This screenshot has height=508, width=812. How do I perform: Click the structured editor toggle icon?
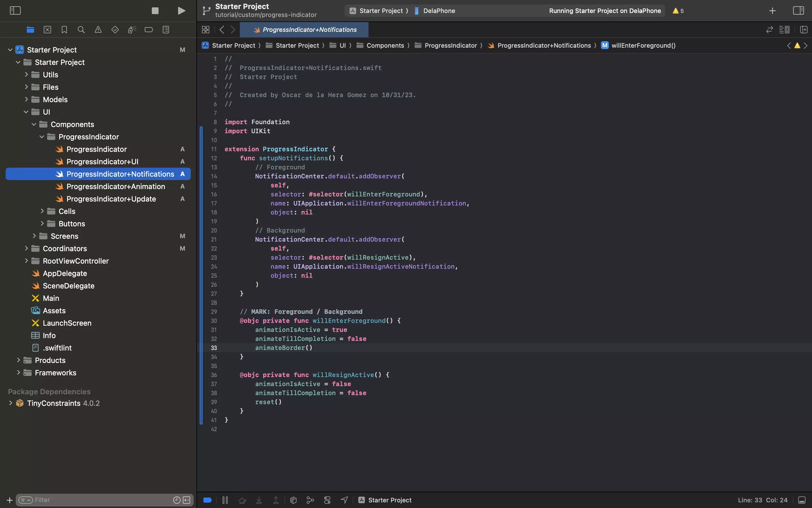785,30
